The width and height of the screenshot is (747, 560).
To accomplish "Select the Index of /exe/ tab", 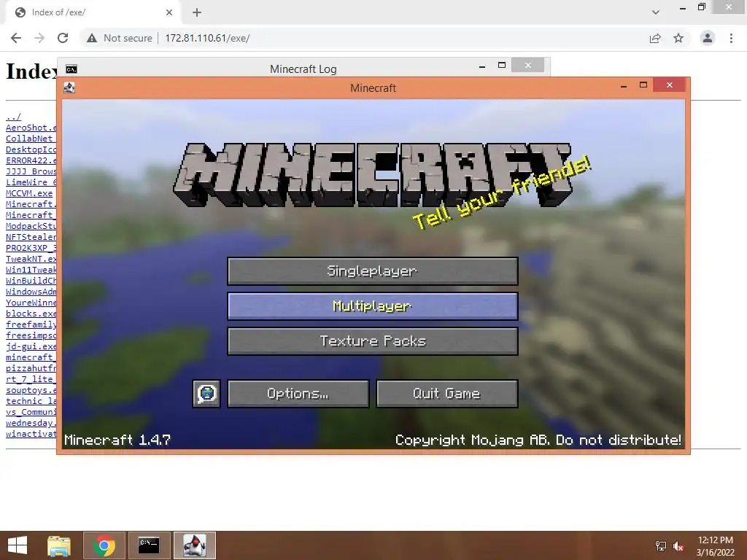I will [x=93, y=12].
